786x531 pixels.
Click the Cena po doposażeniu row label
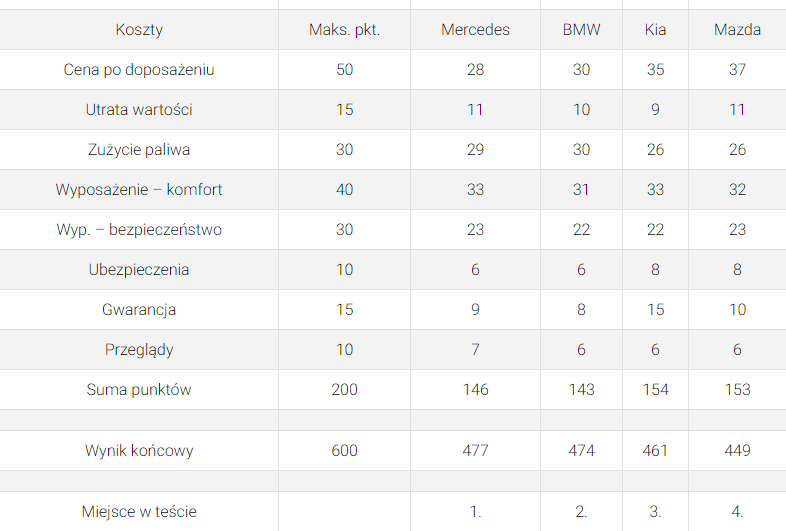pos(139,70)
